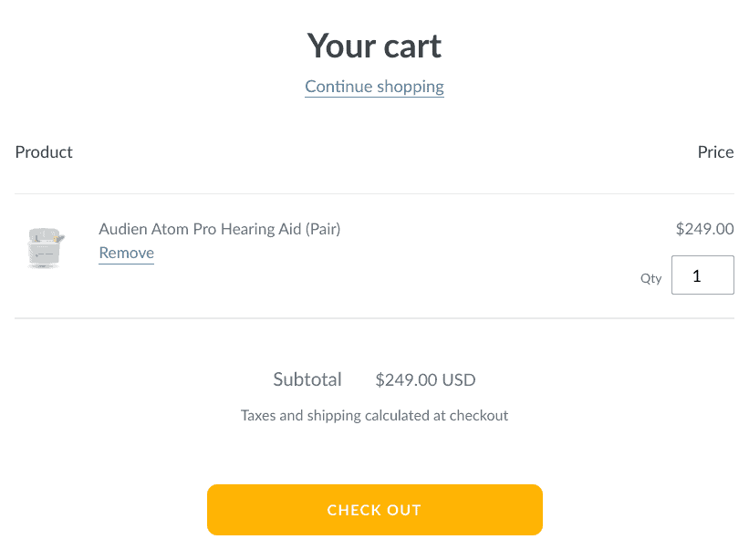Click the Qty label beside quantity box
This screenshot has height=560, width=749.
pos(650,279)
